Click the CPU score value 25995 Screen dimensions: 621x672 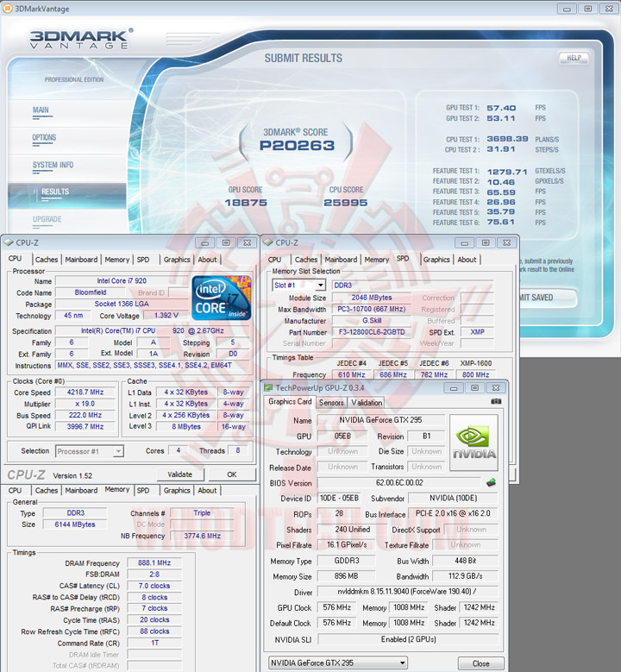point(345,203)
